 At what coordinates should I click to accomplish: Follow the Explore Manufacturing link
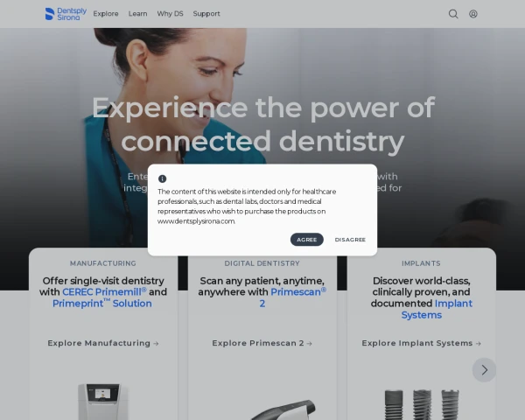pos(103,343)
